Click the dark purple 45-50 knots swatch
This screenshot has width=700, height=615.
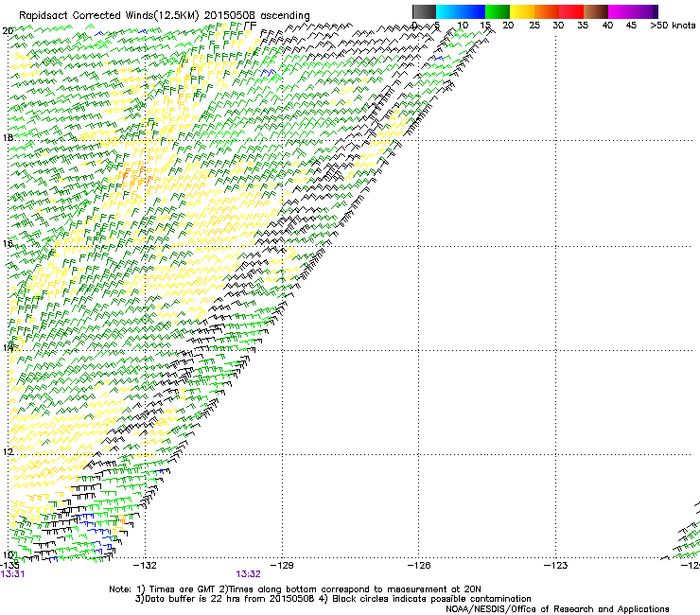[645, 11]
